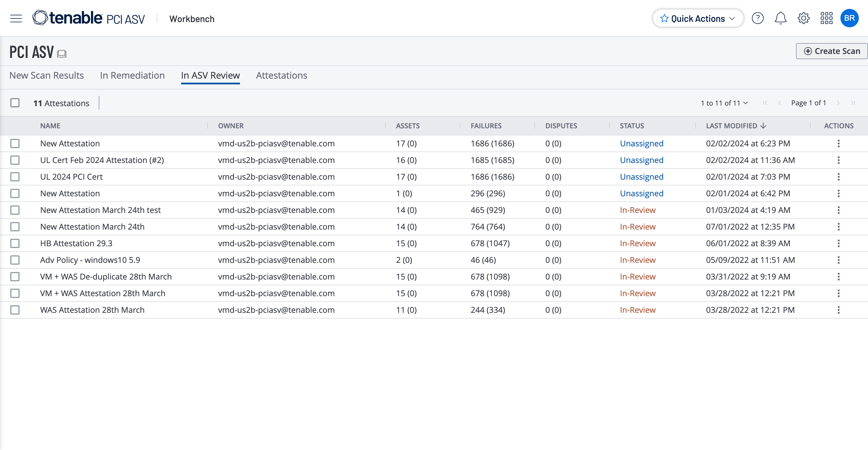Open actions menu for UL 2024 PCI Cert

pyautogui.click(x=838, y=177)
